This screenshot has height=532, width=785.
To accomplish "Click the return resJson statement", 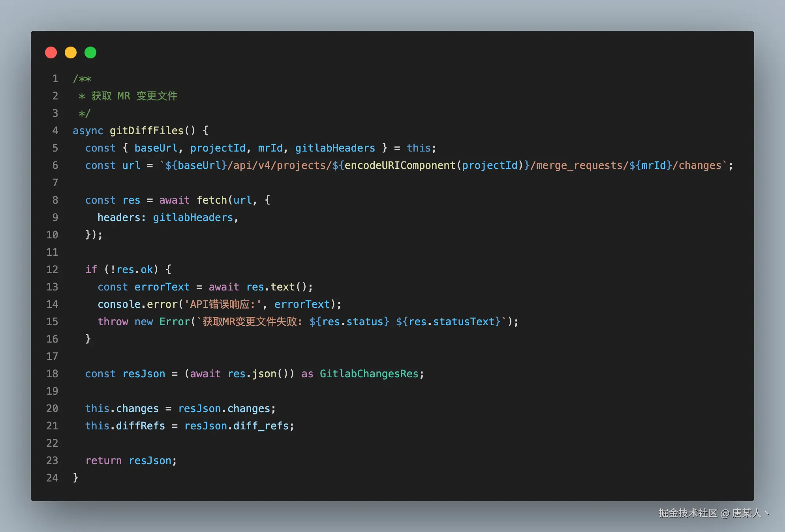I will 131,461.
